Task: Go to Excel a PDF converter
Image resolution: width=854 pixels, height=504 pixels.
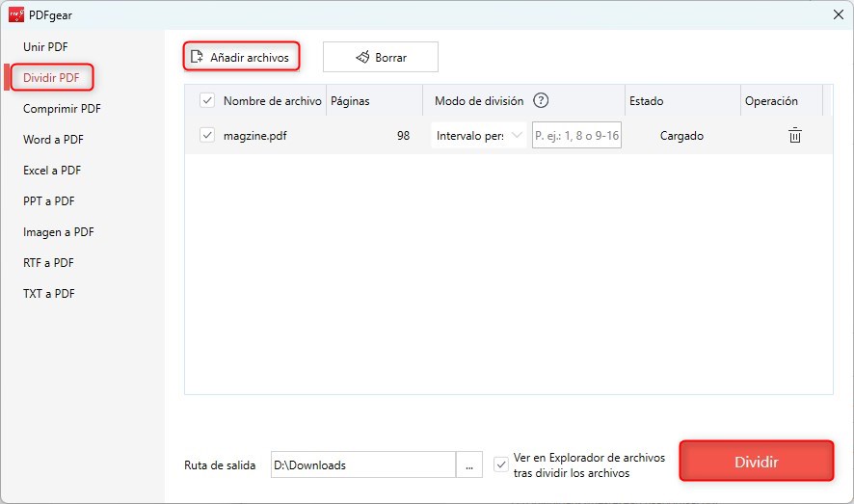Action: tap(52, 171)
